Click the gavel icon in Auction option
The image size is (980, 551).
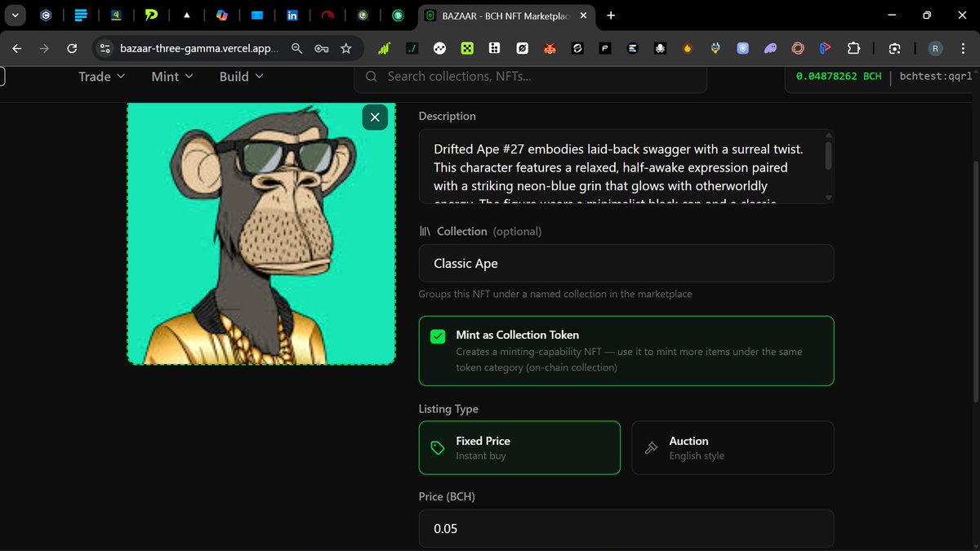(651, 447)
